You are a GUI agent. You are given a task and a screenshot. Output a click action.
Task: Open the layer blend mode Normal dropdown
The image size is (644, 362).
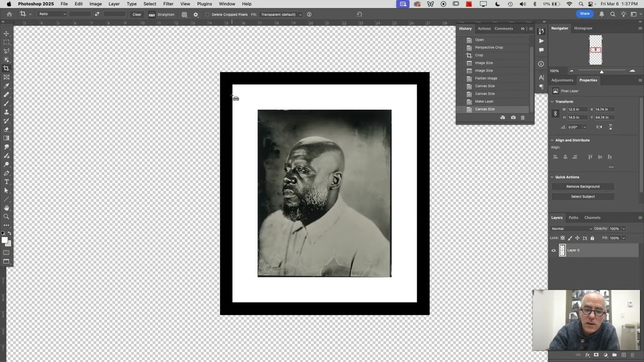(572, 229)
